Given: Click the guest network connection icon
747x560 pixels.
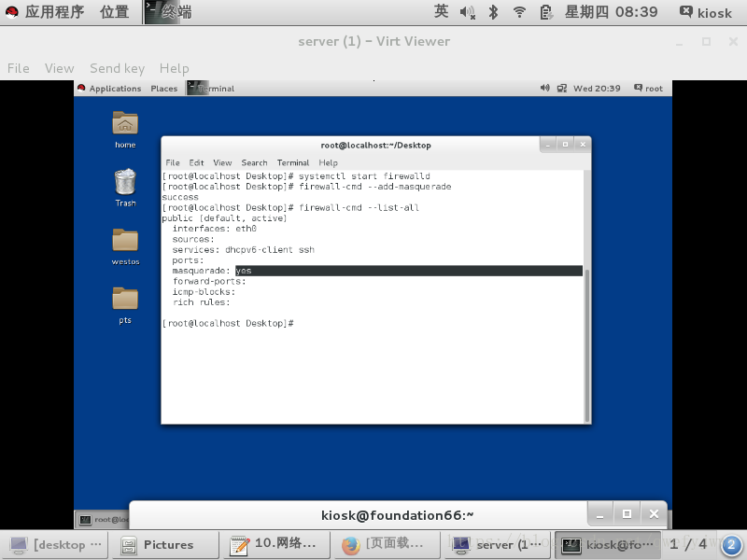Looking at the screenshot, I should pos(562,88).
